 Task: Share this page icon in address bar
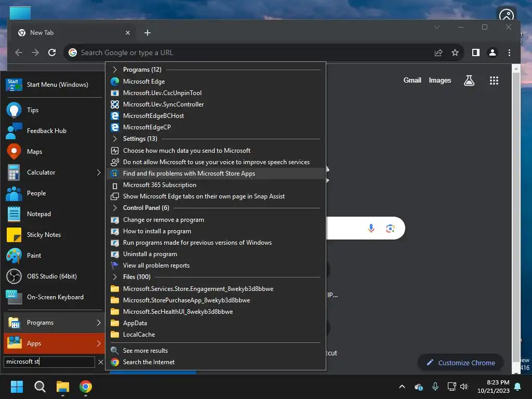(438, 52)
